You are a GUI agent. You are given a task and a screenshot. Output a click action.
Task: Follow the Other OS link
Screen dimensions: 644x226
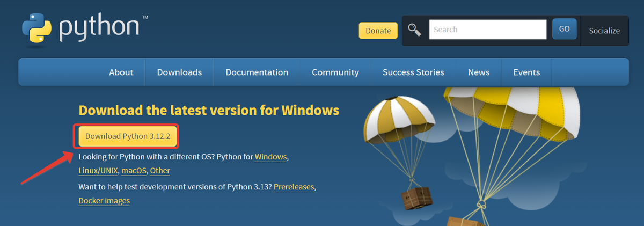160,171
